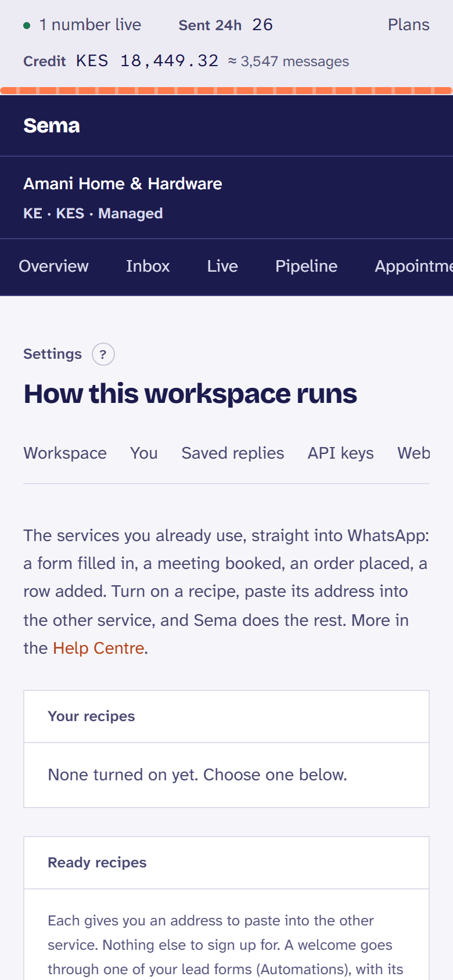Open the Pipeline tab
This screenshot has width=453, height=980.
pyautogui.click(x=306, y=266)
